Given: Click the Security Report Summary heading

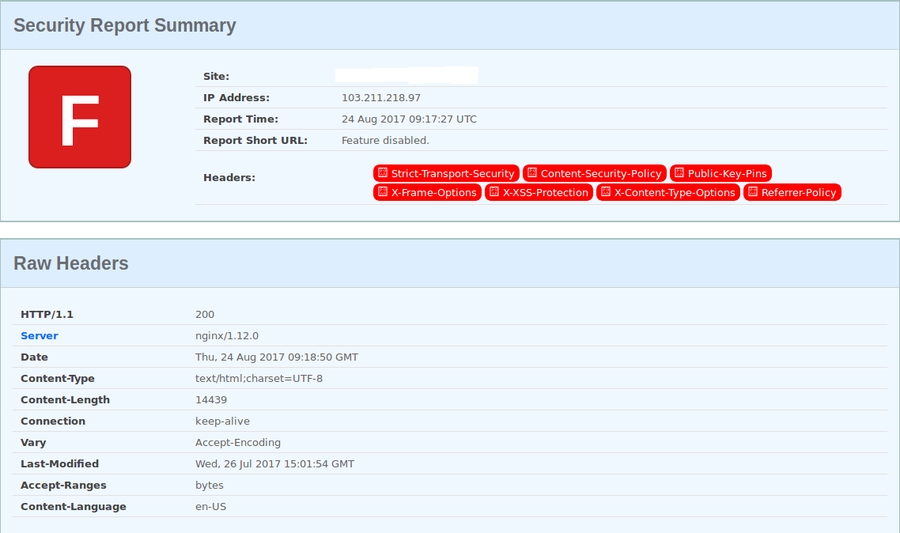Looking at the screenshot, I should click(x=125, y=26).
